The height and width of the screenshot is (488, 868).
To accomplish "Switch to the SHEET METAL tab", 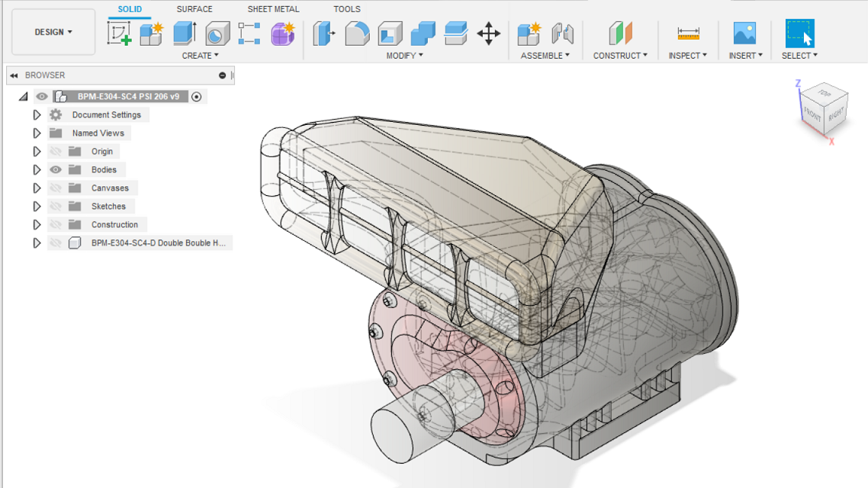I will point(272,8).
